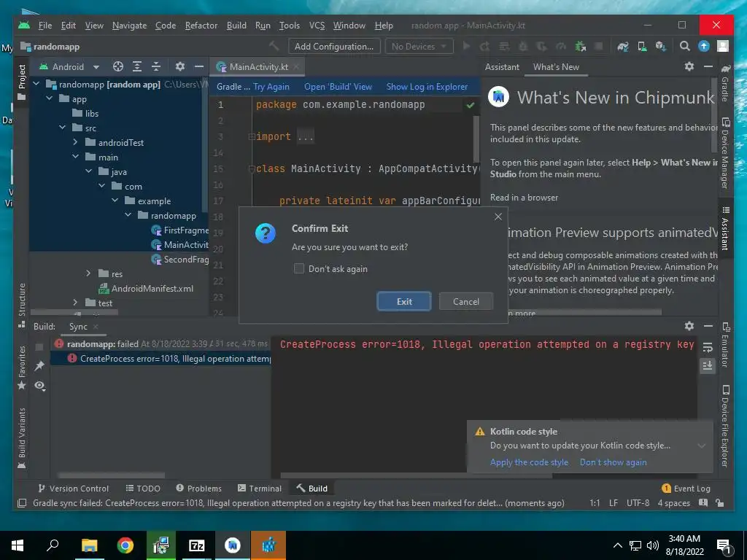747x560 pixels.
Task: Open the SDK Manager toolbar icon
Action: coord(660,46)
